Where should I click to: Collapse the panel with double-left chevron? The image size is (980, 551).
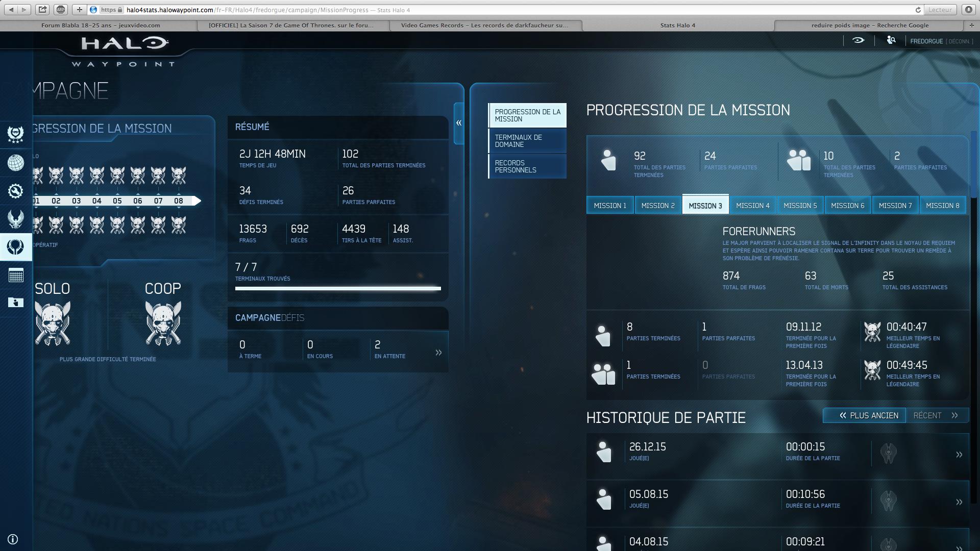click(459, 123)
